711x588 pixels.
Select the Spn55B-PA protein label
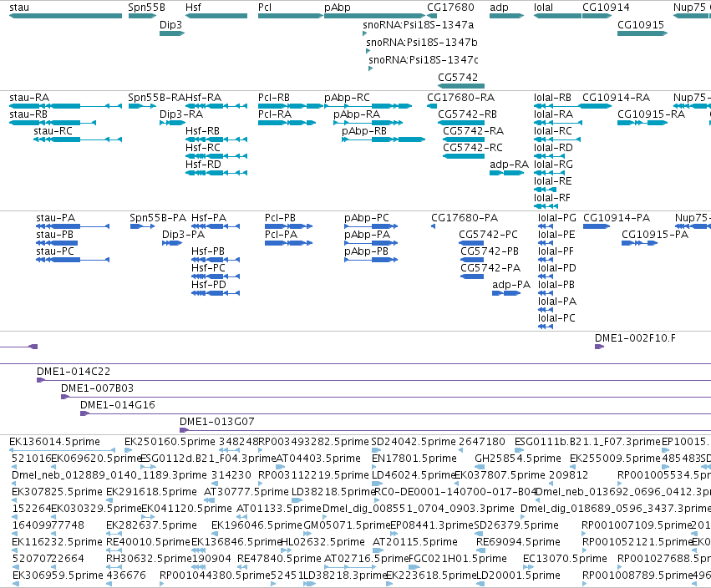pyautogui.click(x=158, y=218)
